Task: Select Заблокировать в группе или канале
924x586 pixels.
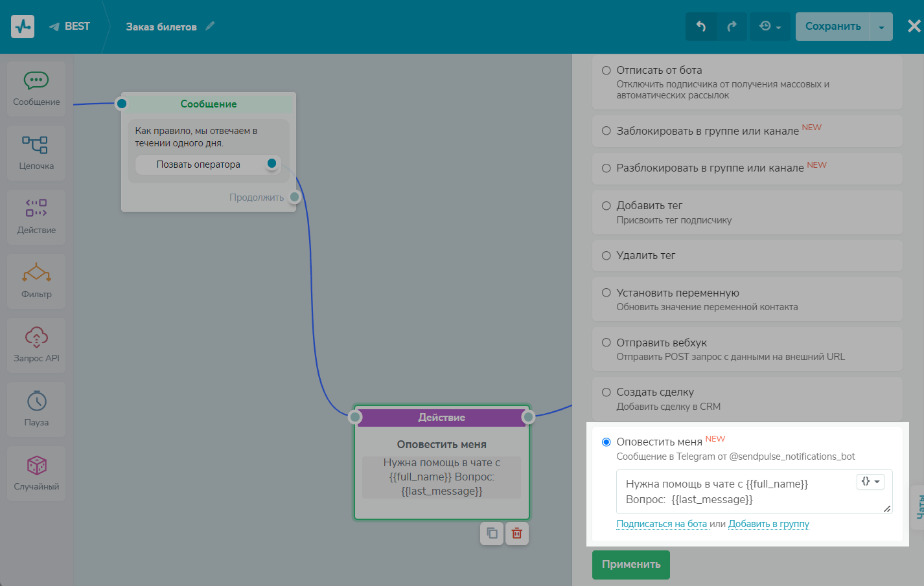Action: (x=747, y=131)
